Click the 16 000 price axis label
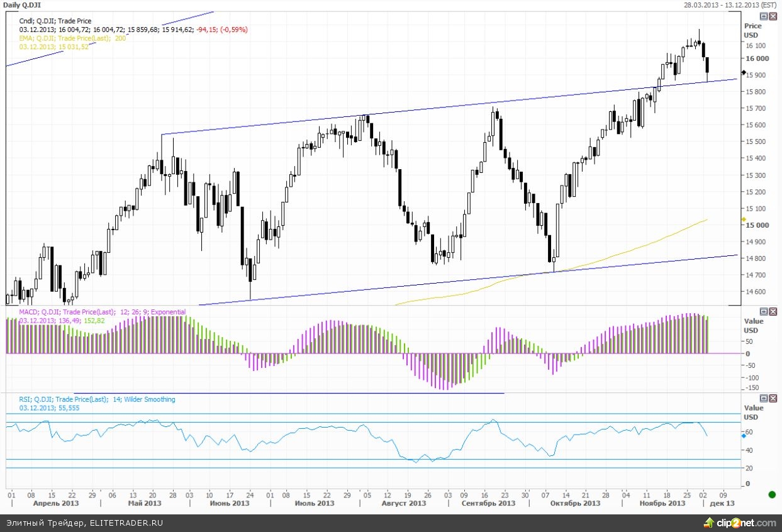The width and height of the screenshot is (782, 532). (756, 58)
